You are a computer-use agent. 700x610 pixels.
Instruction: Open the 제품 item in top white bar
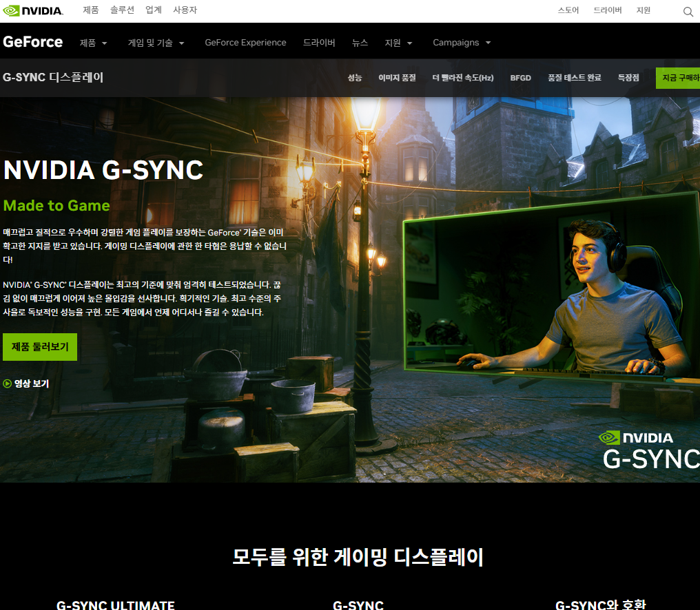91,10
